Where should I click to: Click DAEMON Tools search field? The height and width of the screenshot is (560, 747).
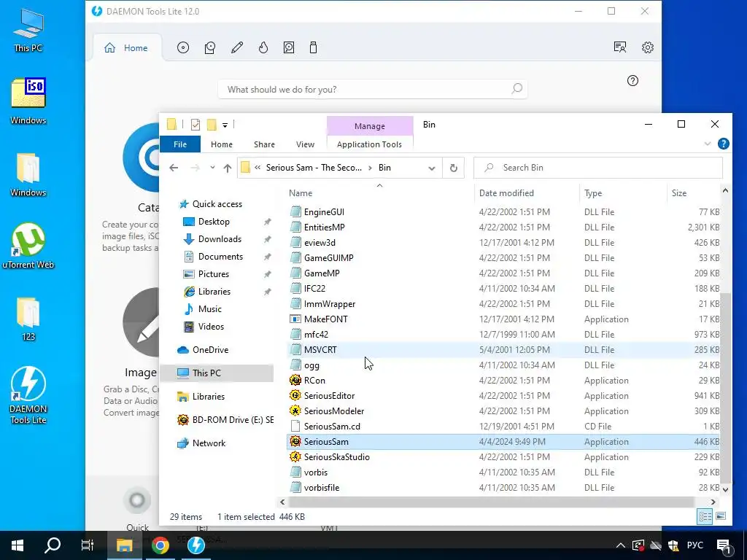coord(373,89)
